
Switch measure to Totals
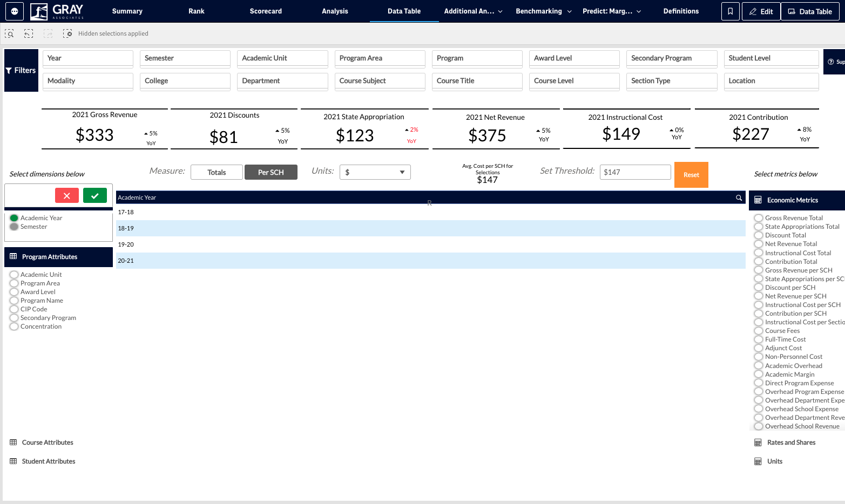click(217, 172)
